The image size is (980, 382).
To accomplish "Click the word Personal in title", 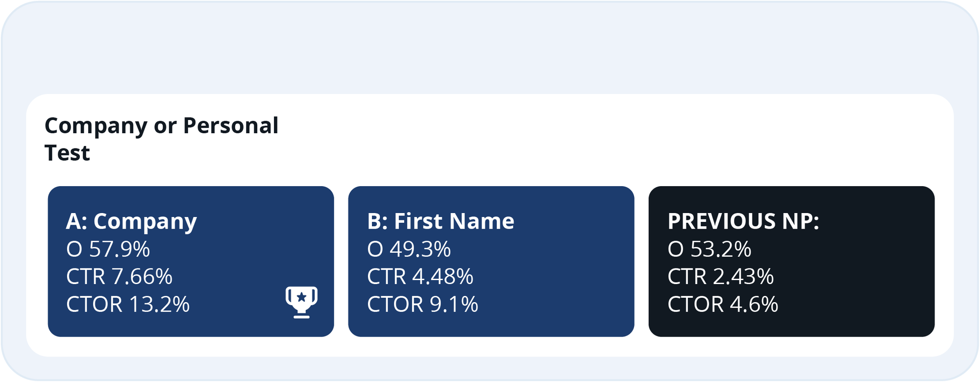I will click(230, 125).
